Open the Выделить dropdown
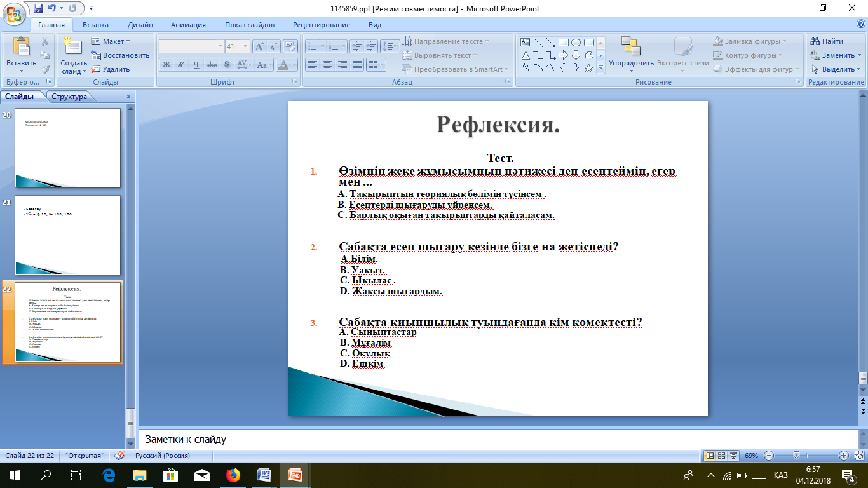 (x=836, y=69)
